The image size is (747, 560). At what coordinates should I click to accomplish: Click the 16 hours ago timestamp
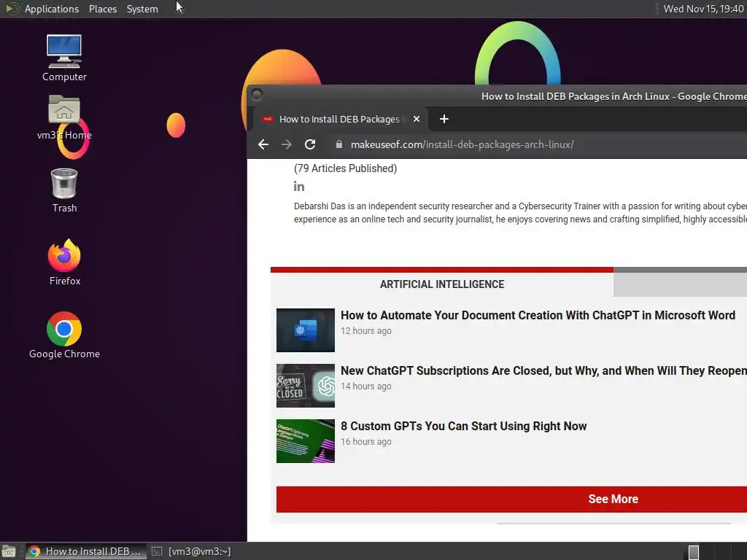pyautogui.click(x=366, y=442)
